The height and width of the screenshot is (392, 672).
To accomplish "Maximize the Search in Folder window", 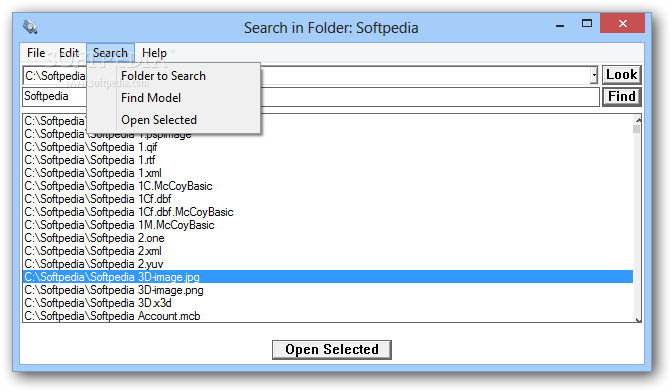I will coord(587,24).
